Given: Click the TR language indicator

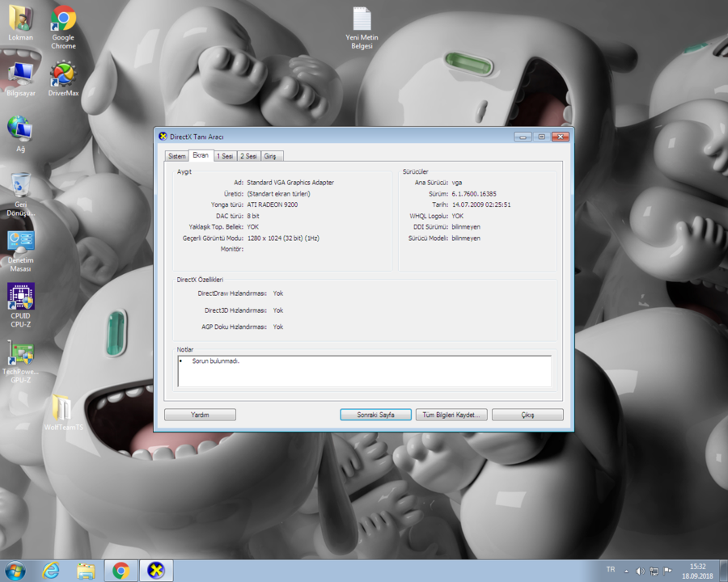Looking at the screenshot, I should click(x=611, y=569).
